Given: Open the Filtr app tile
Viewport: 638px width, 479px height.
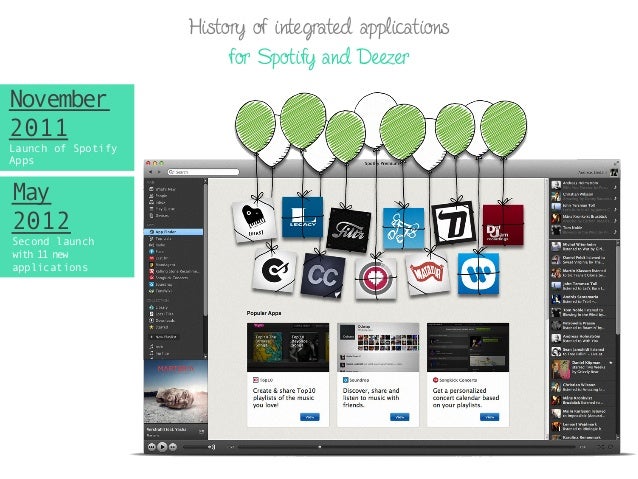Looking at the screenshot, I should click(348, 229).
